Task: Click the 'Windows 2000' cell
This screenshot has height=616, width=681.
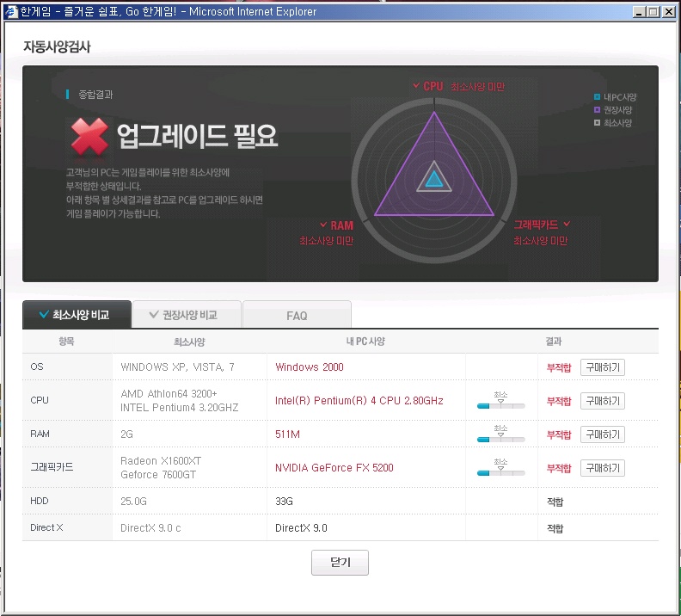Action: tap(310, 367)
